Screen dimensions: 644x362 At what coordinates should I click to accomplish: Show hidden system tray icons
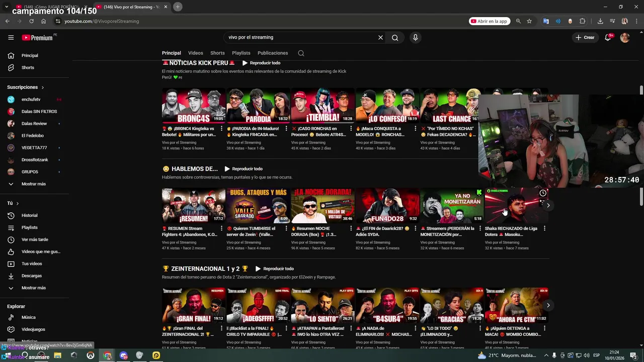click(546, 355)
